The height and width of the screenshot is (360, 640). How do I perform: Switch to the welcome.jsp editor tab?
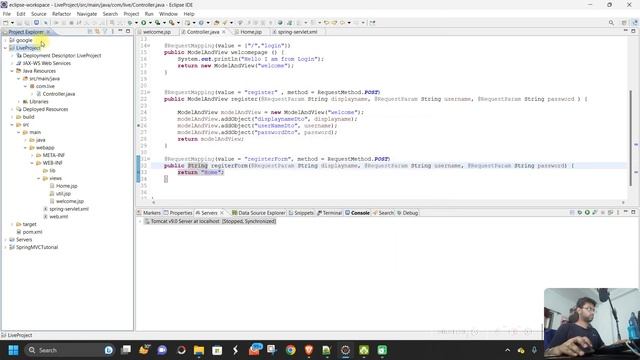(x=157, y=32)
